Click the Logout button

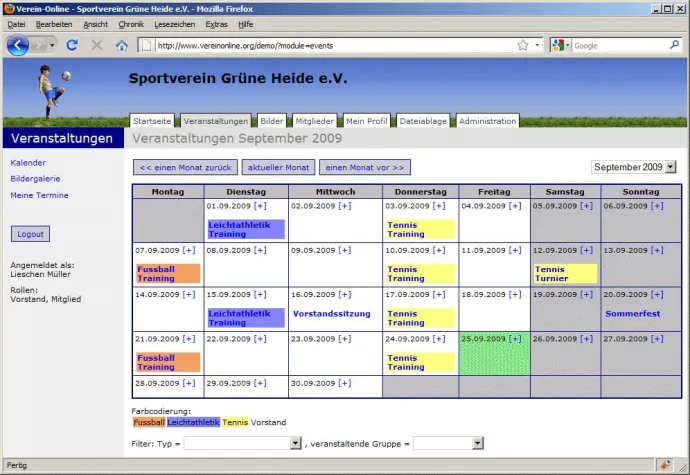coord(30,233)
